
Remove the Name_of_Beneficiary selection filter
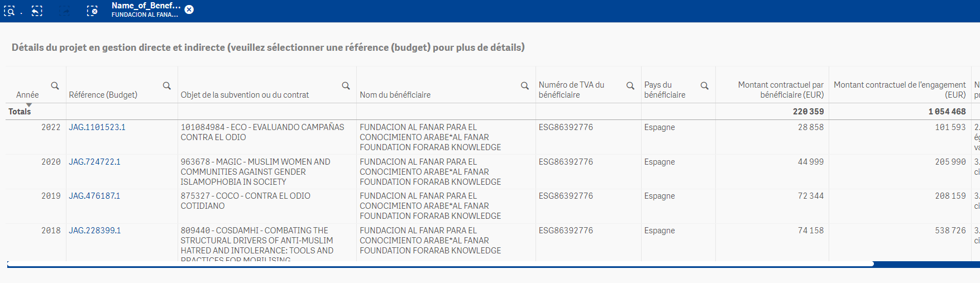click(x=189, y=9)
